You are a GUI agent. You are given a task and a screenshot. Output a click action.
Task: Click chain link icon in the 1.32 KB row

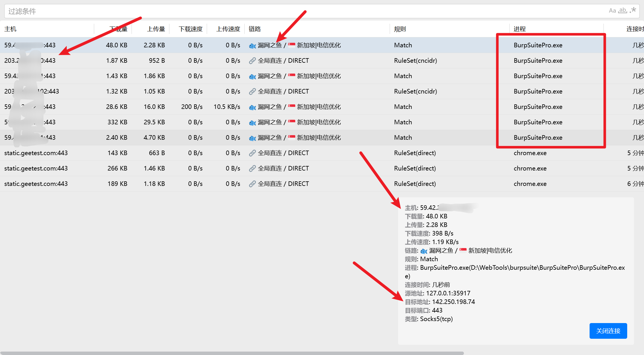click(252, 92)
